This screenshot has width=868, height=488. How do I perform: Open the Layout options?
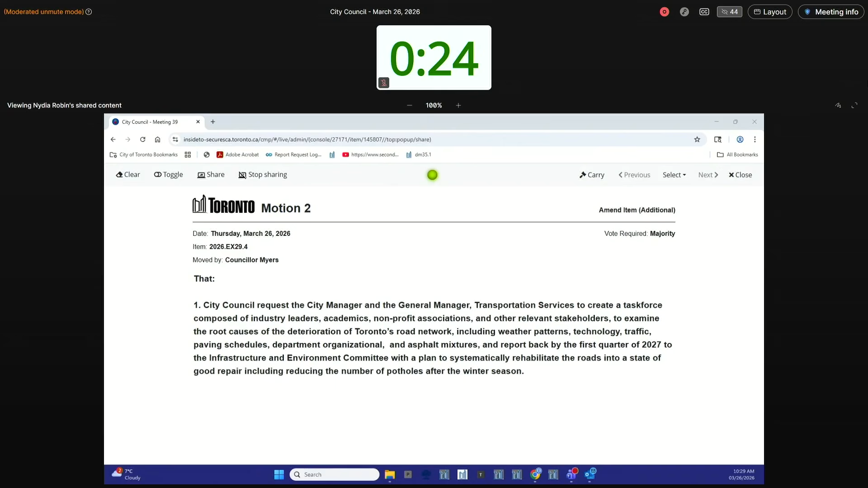tap(770, 12)
